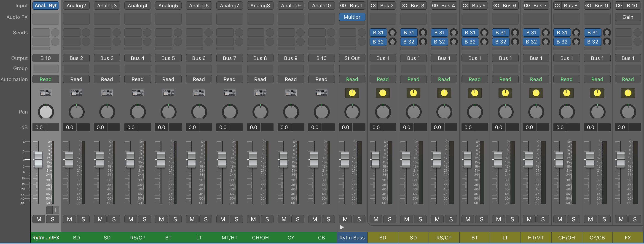Click the play triangle below Rytm Buss mute
This screenshot has height=244, width=644.
(x=342, y=227)
